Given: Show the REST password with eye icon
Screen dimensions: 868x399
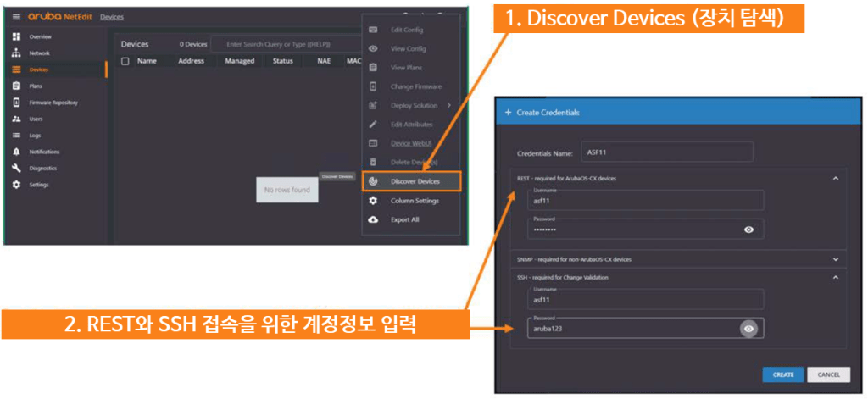Looking at the screenshot, I should tap(748, 230).
